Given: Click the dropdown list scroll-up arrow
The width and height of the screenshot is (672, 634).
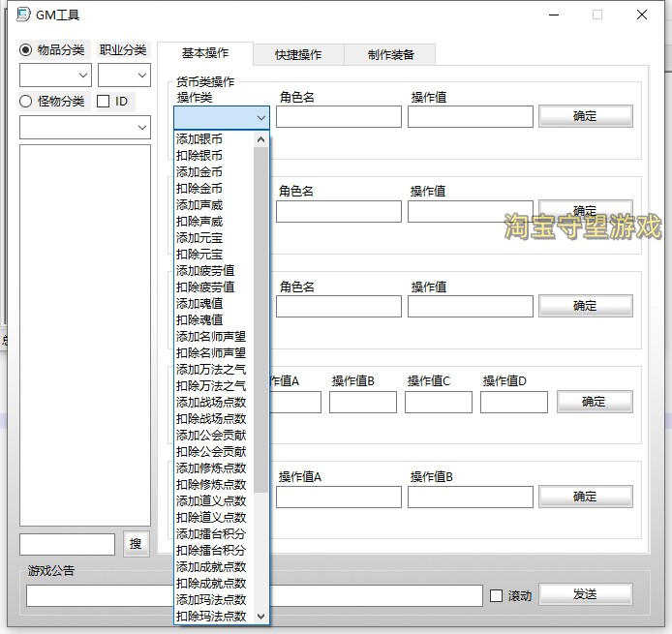Looking at the screenshot, I should [261, 139].
